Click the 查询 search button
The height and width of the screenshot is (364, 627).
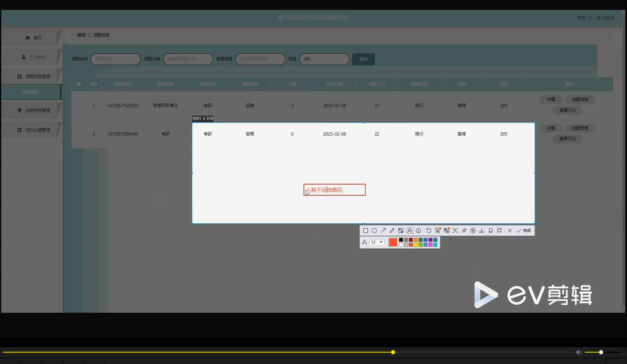tap(364, 59)
